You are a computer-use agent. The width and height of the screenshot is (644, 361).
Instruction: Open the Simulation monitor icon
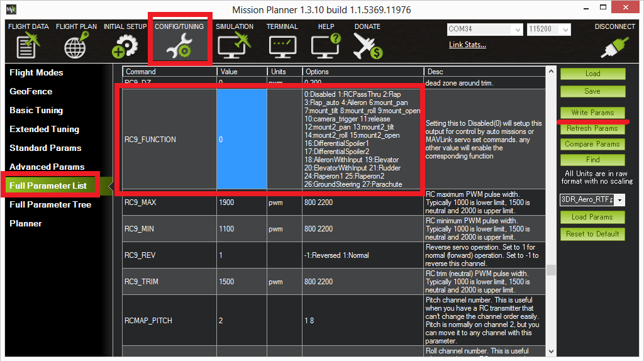(234, 47)
